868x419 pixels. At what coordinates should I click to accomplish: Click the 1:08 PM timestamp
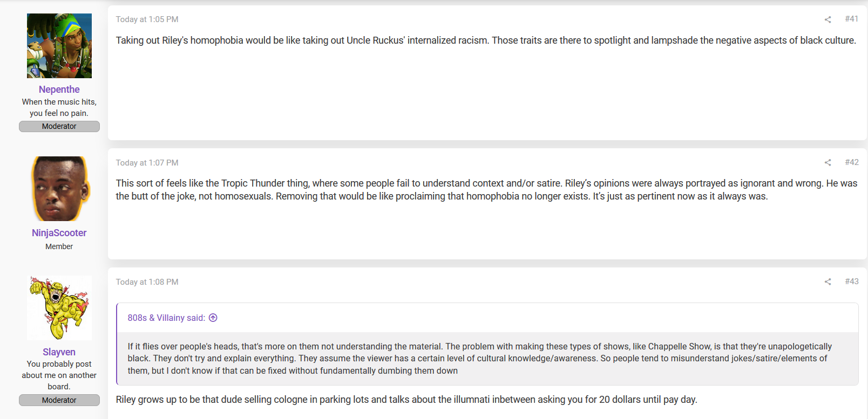point(147,282)
